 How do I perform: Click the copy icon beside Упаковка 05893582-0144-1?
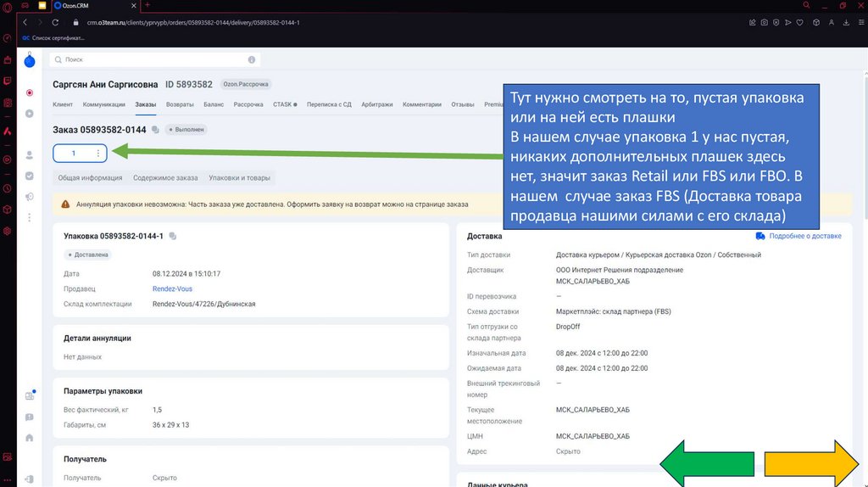pyautogui.click(x=173, y=236)
